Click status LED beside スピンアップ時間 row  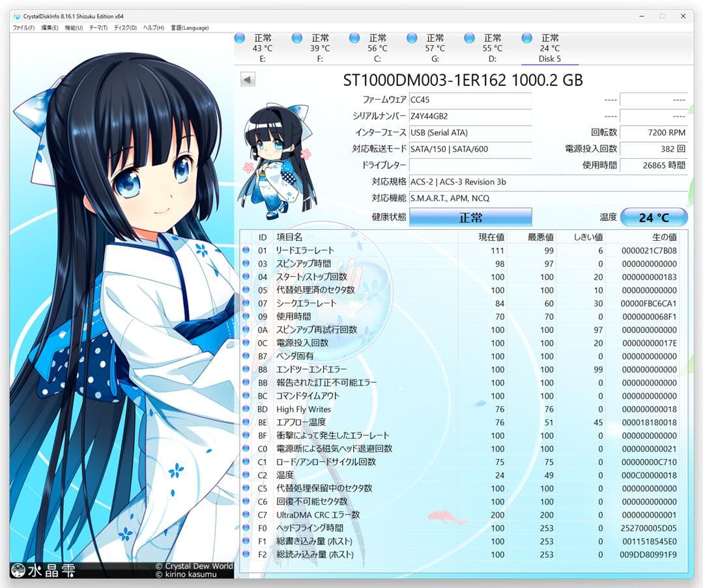(244, 263)
